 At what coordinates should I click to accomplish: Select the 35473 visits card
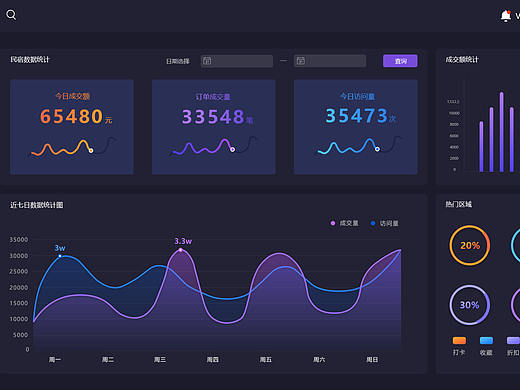tap(356, 127)
